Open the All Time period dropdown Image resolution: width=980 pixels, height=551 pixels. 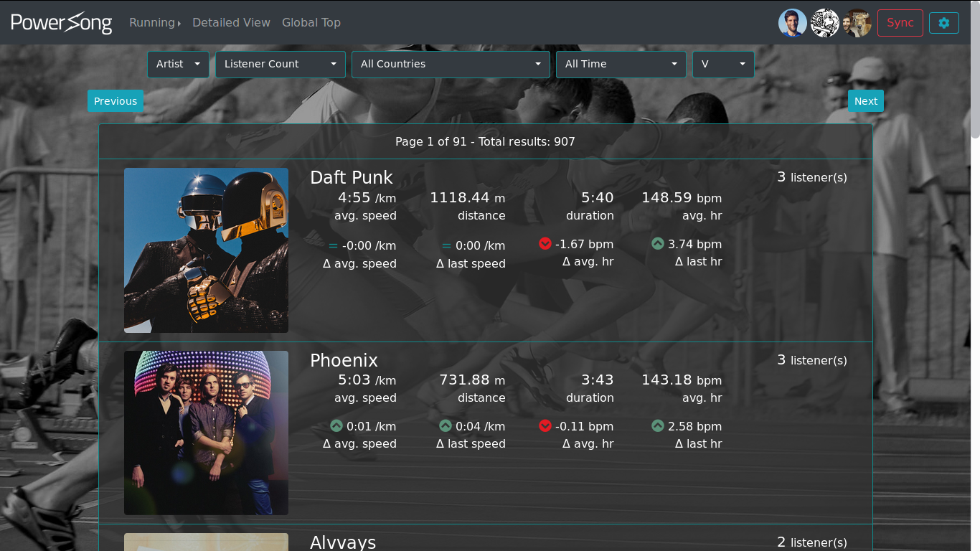tap(621, 64)
